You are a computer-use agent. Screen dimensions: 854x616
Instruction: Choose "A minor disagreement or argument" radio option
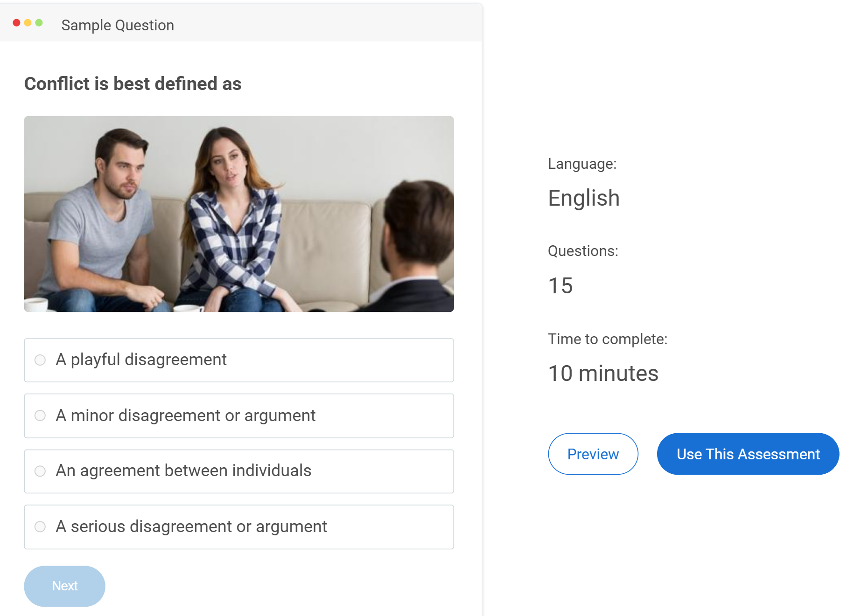tap(40, 415)
